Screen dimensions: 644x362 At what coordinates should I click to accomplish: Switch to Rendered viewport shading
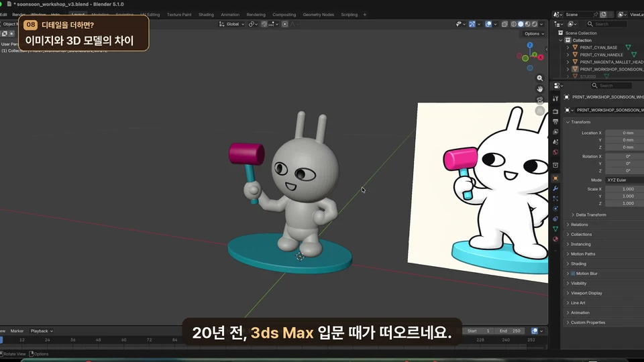click(535, 24)
